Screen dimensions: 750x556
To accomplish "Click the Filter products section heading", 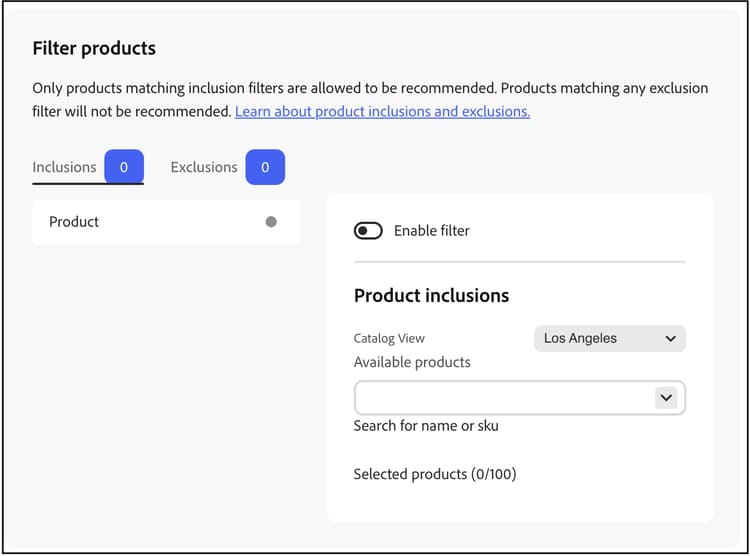I will pyautogui.click(x=94, y=48).
